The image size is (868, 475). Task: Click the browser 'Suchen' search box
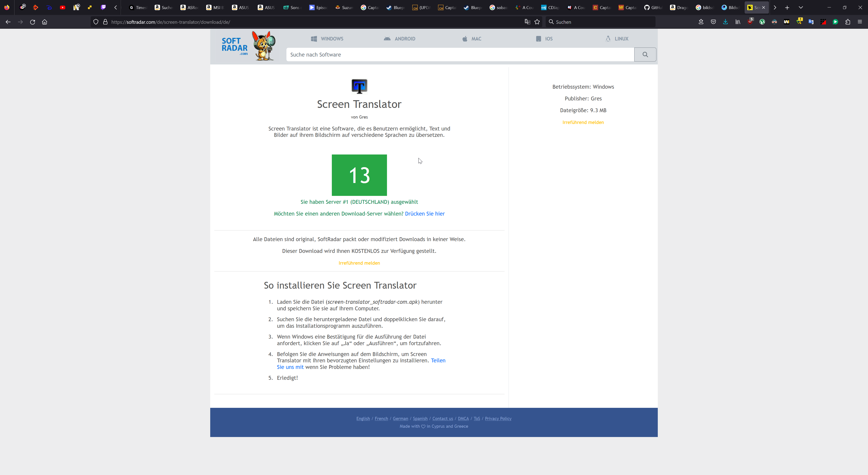[600, 22]
